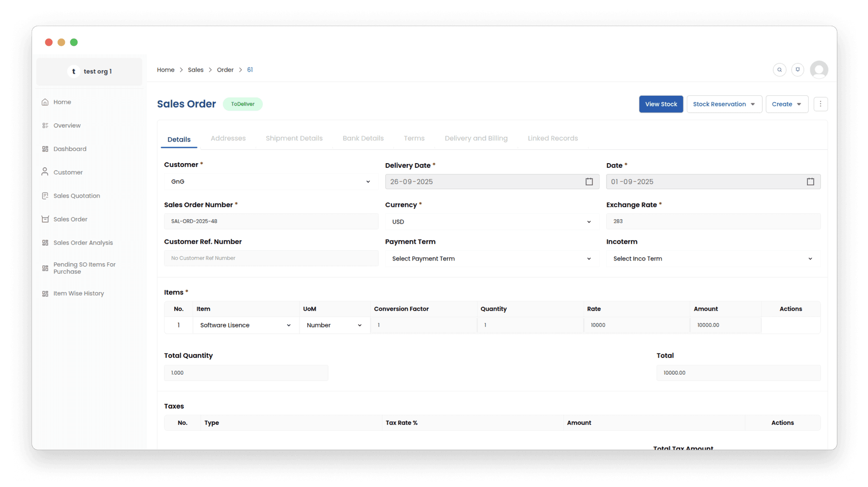Screen dimensions: 868x487
Task: Click the user avatar icon
Action: [x=819, y=70]
